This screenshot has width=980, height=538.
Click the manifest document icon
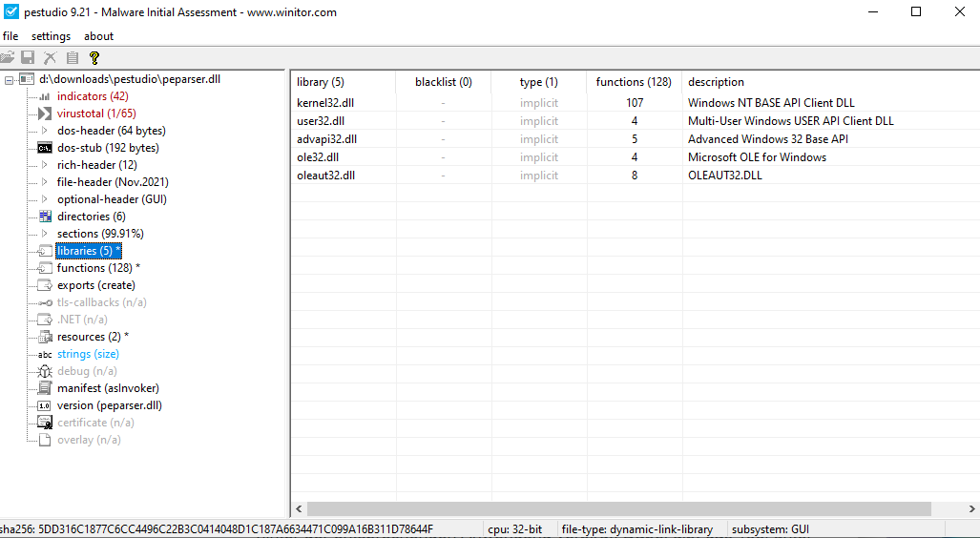45,388
